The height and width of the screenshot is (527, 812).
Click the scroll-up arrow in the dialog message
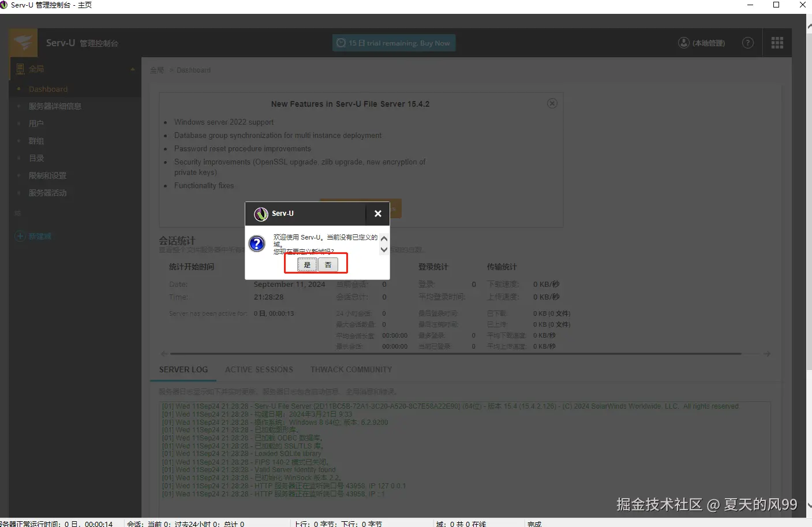[x=384, y=238]
